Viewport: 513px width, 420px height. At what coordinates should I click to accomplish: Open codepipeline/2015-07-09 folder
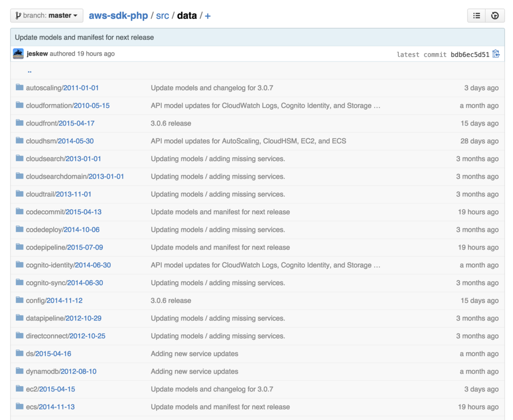tap(65, 247)
